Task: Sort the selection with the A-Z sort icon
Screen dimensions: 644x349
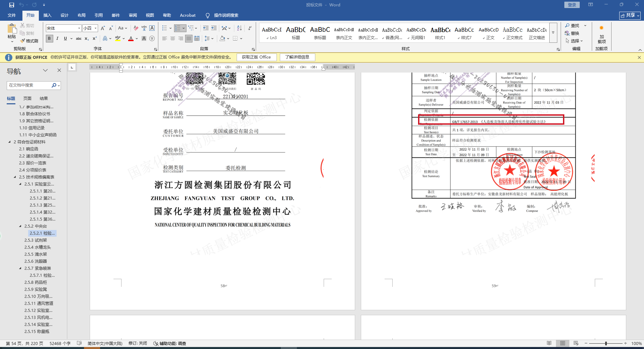Action: coord(239,28)
